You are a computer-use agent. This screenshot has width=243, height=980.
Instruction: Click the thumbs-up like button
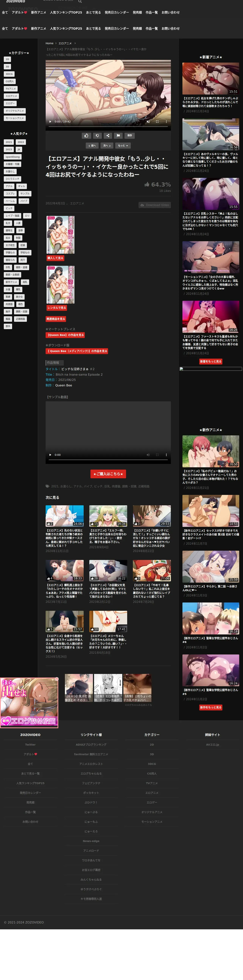click(x=86, y=135)
